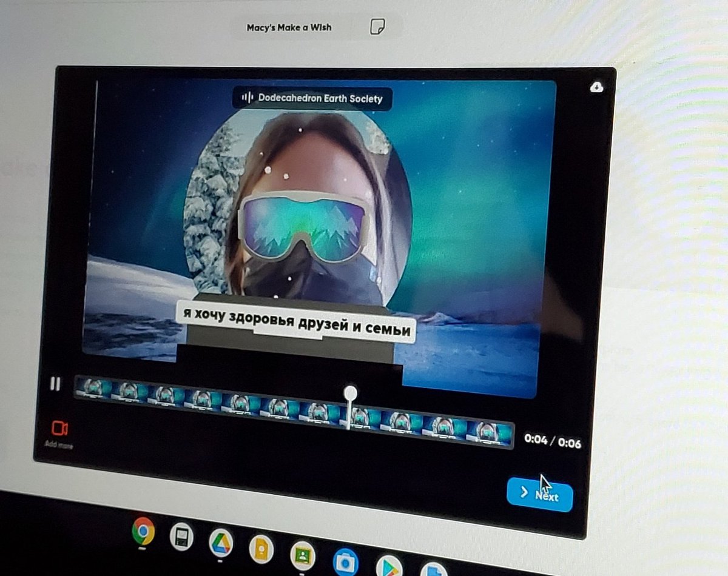Click the timeline playhead handle
The height and width of the screenshot is (576, 728).
pyautogui.click(x=350, y=392)
